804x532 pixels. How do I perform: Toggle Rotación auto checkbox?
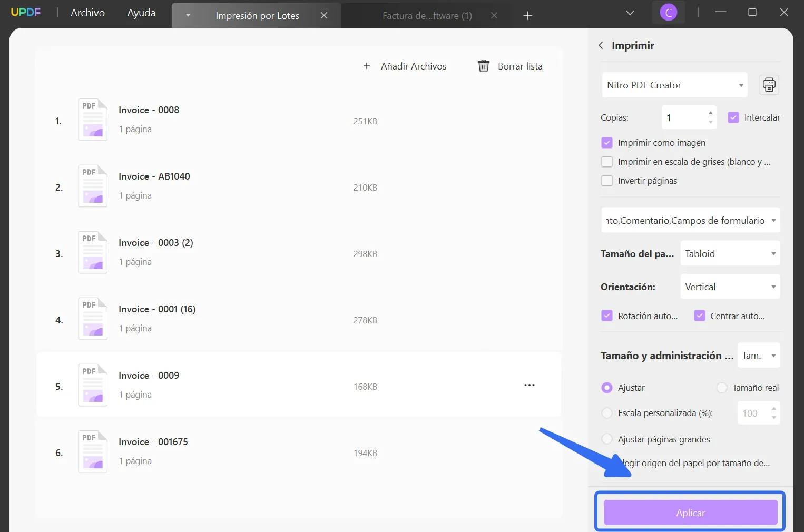click(607, 316)
